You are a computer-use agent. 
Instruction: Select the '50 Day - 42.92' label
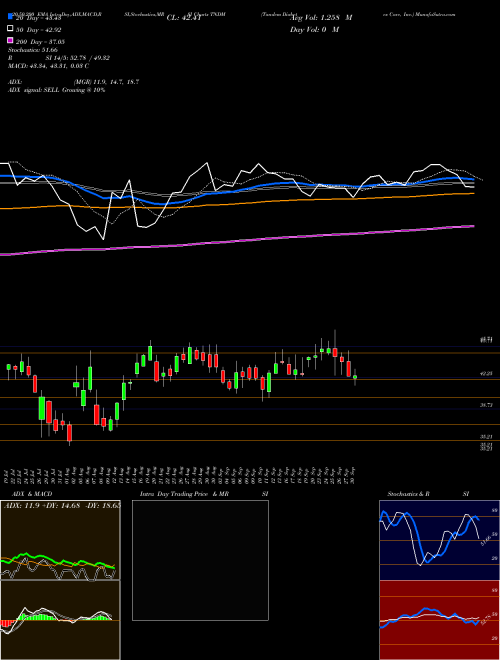[x=39, y=30]
